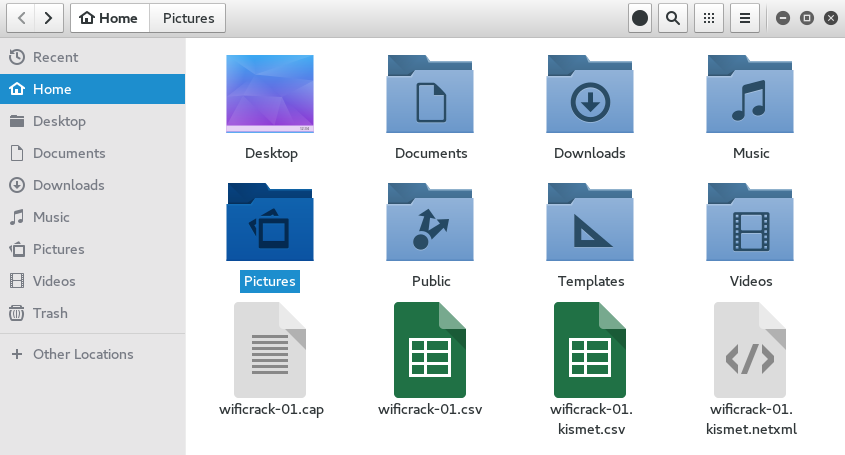
Task: Go back with the left arrow button
Action: tap(22, 18)
